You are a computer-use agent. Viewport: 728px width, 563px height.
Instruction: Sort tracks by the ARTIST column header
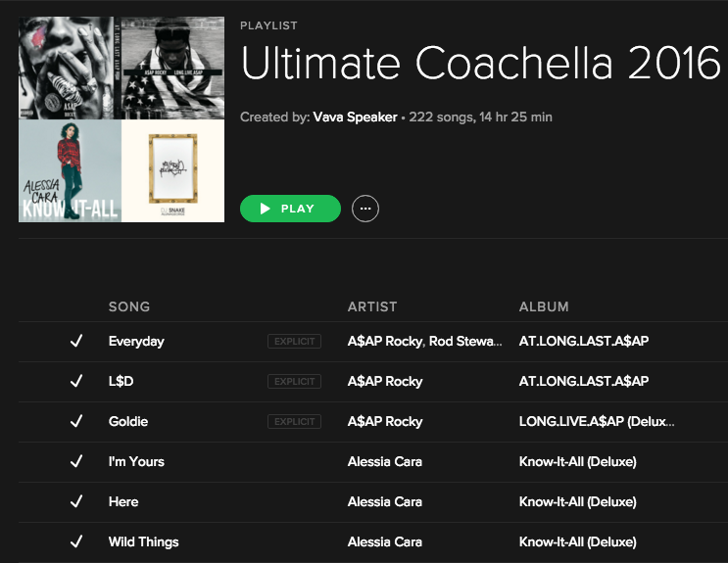372,306
